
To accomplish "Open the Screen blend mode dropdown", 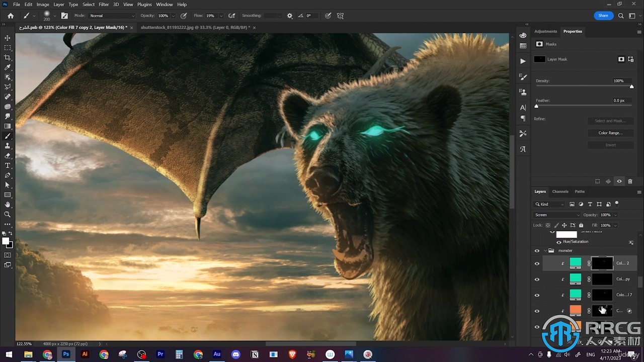I will (556, 215).
